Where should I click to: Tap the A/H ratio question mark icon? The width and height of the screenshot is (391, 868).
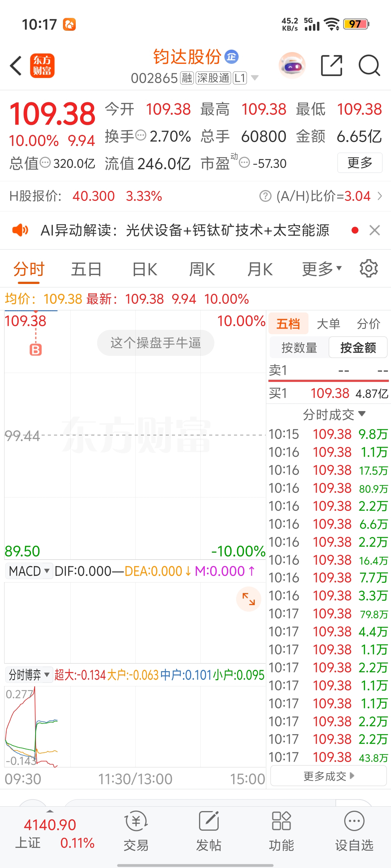[266, 196]
